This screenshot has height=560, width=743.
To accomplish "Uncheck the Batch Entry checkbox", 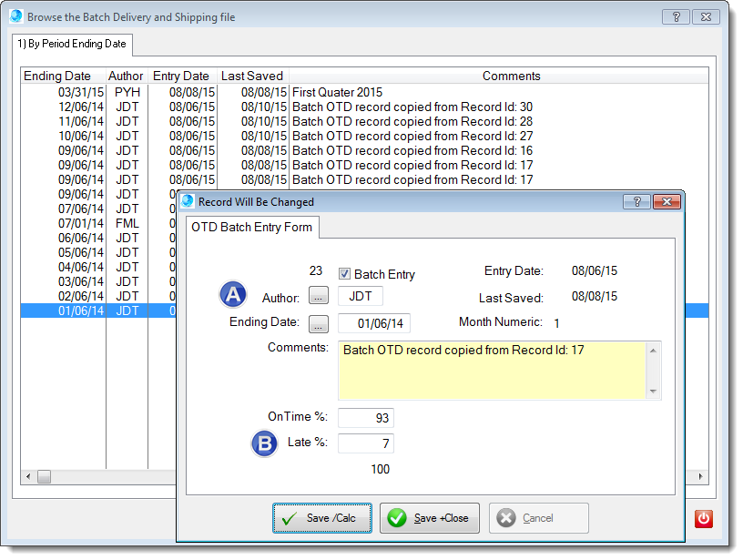I will coord(344,274).
